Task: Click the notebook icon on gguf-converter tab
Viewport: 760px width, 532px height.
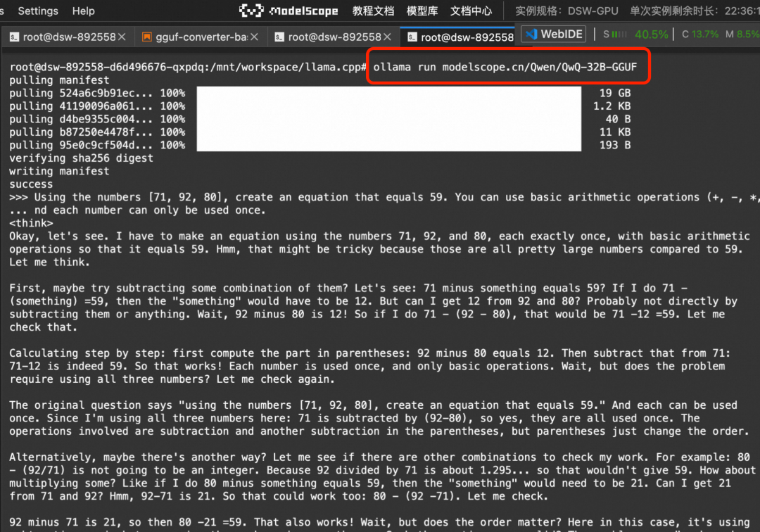Action: pyautogui.click(x=146, y=37)
